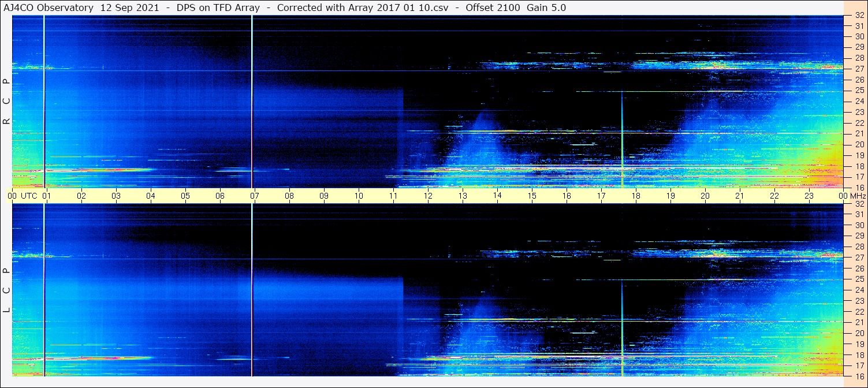Click the 13 hour label on UTC axis
Screen dimensions: 868x388
[x=463, y=196]
